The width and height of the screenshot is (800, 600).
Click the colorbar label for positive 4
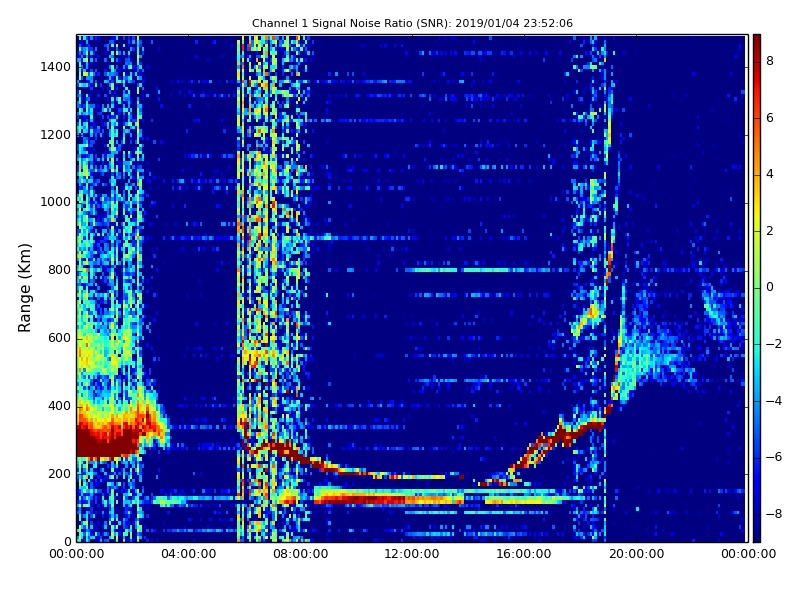(x=770, y=174)
